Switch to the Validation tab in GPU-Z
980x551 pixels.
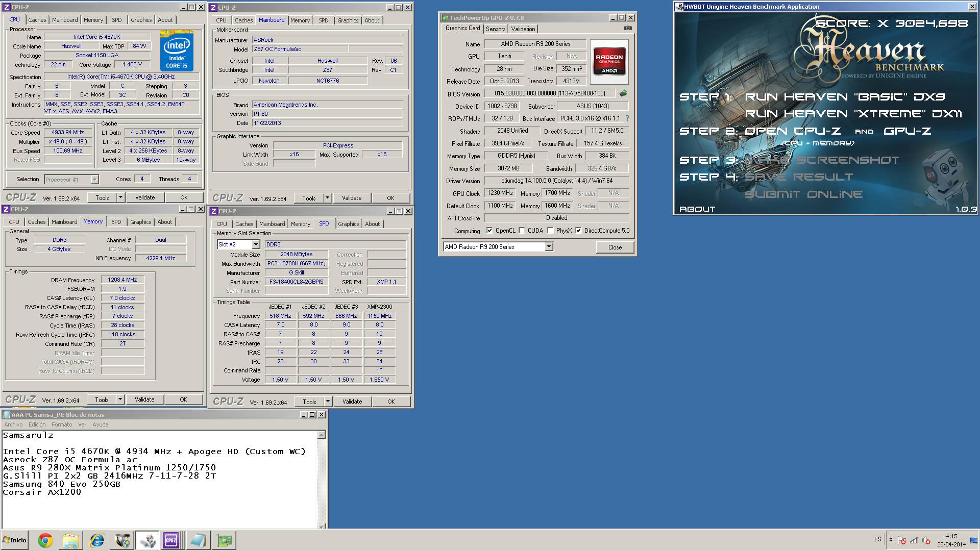tap(523, 29)
